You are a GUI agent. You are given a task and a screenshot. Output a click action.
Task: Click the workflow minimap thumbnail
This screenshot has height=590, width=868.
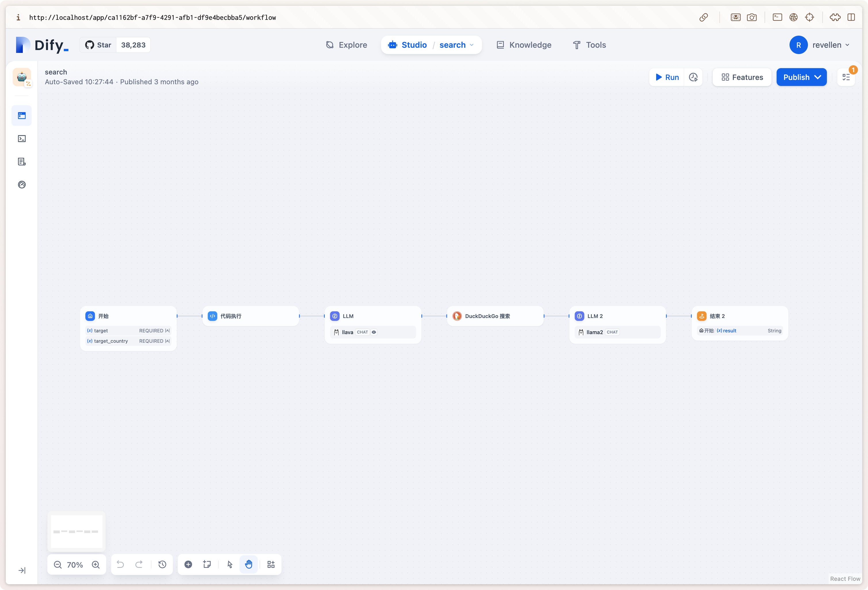[76, 531]
